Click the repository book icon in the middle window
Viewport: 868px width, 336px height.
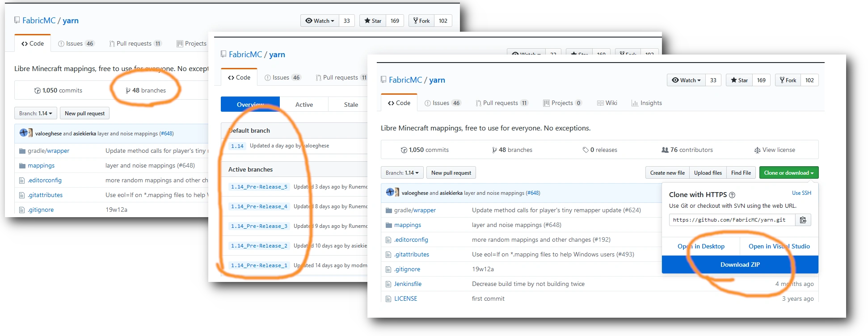point(223,55)
